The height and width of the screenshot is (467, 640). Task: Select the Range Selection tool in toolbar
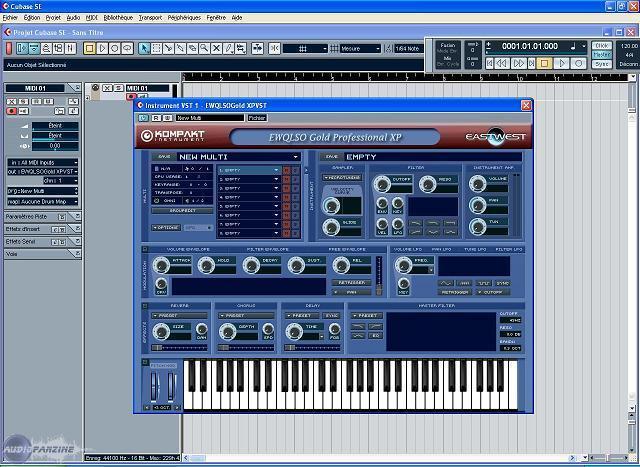156,49
